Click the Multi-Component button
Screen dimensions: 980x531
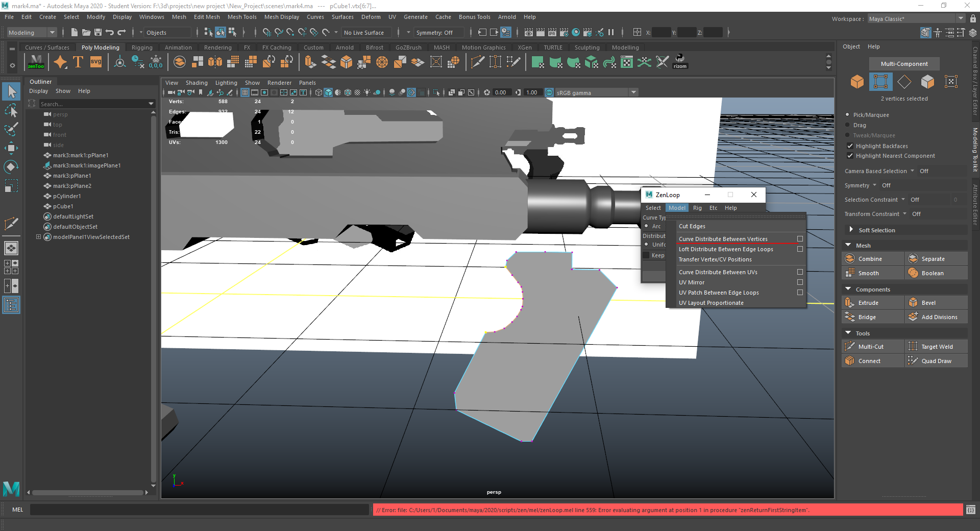coord(904,64)
